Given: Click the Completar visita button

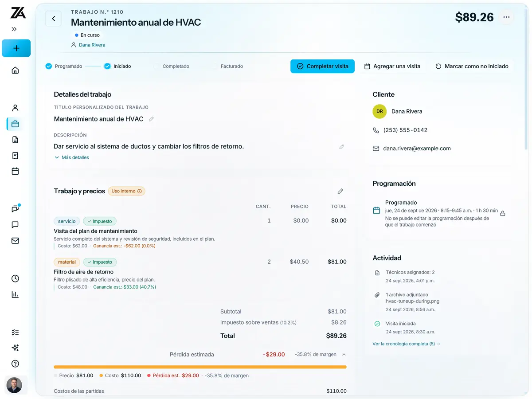Looking at the screenshot, I should (x=322, y=66).
